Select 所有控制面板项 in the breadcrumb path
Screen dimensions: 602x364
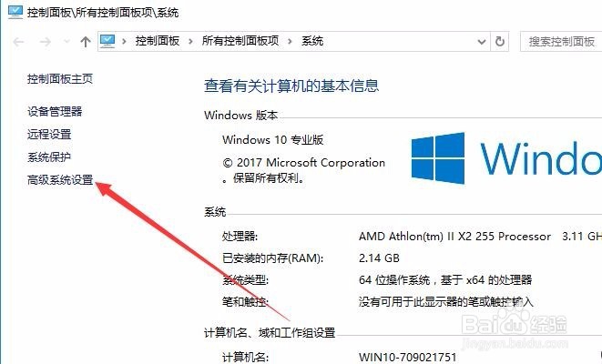(x=240, y=41)
